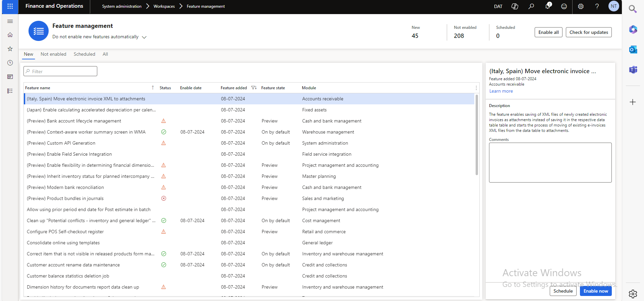This screenshot has width=644, height=301.
Task: Switch to the Scheduled tab
Action: pos(84,54)
